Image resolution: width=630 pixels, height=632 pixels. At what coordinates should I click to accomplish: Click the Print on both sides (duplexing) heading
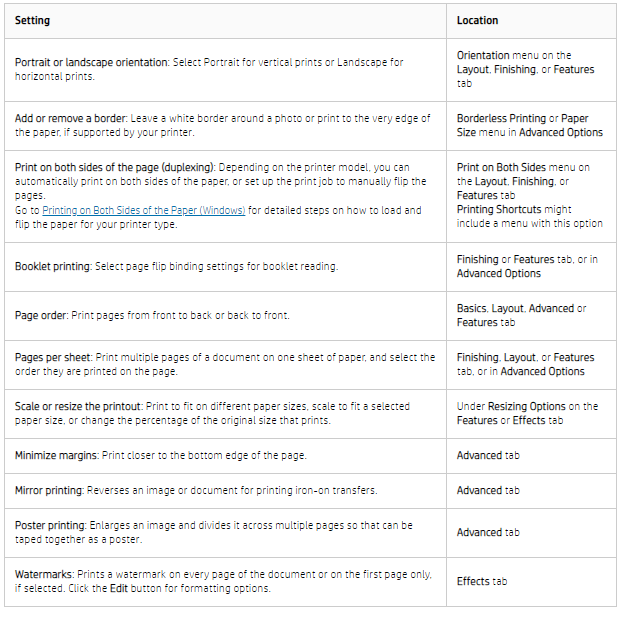point(115,167)
